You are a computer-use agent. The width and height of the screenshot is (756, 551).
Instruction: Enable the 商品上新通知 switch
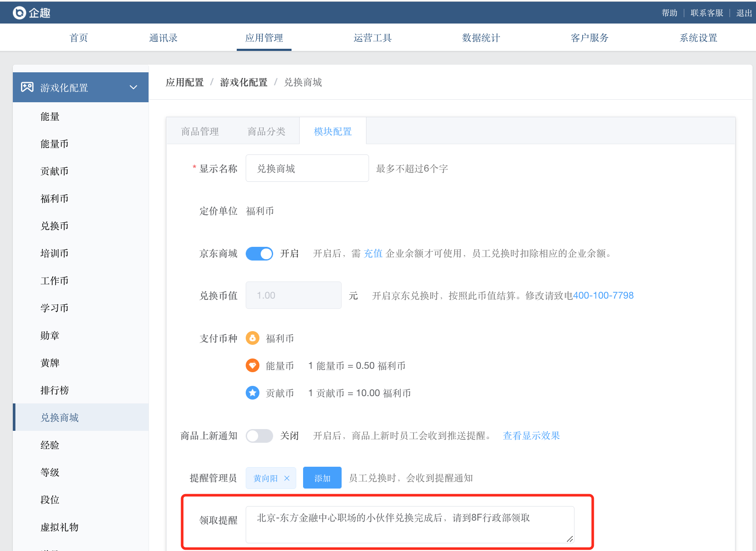tap(259, 436)
